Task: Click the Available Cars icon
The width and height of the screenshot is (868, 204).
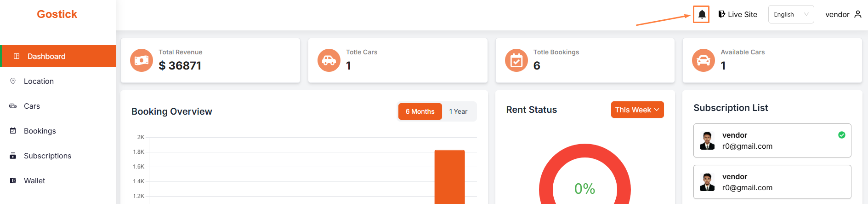Action: [703, 60]
